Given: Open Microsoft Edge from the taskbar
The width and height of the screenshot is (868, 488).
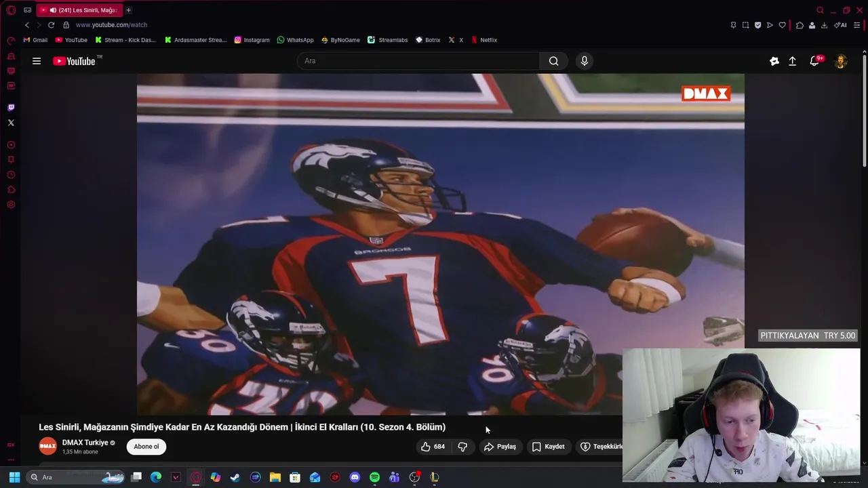Looking at the screenshot, I should click(156, 477).
